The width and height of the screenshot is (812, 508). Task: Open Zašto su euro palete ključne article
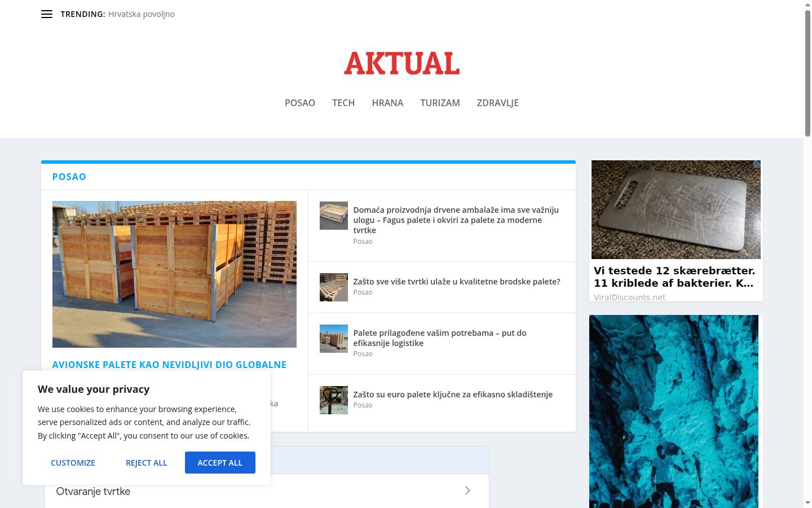point(453,395)
